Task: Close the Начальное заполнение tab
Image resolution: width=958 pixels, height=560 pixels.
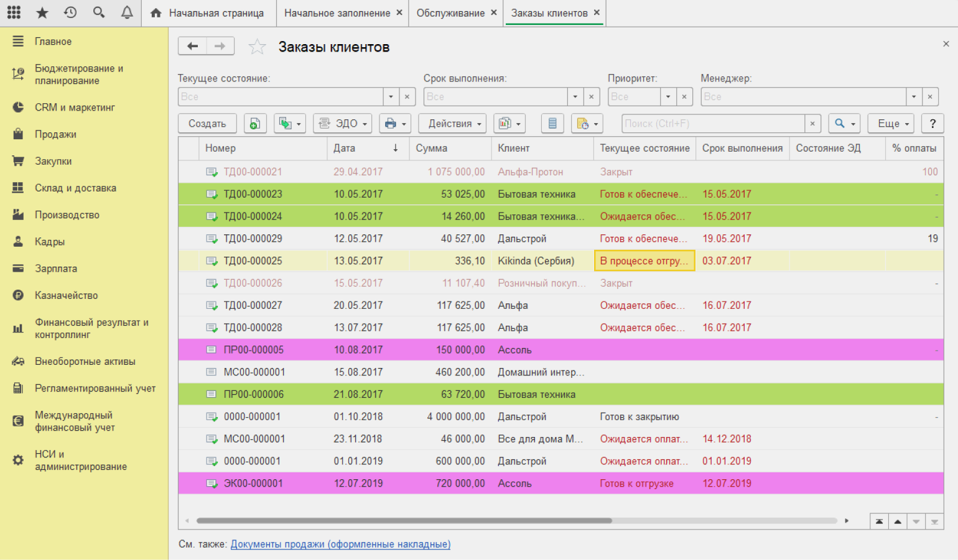Action: pos(399,12)
